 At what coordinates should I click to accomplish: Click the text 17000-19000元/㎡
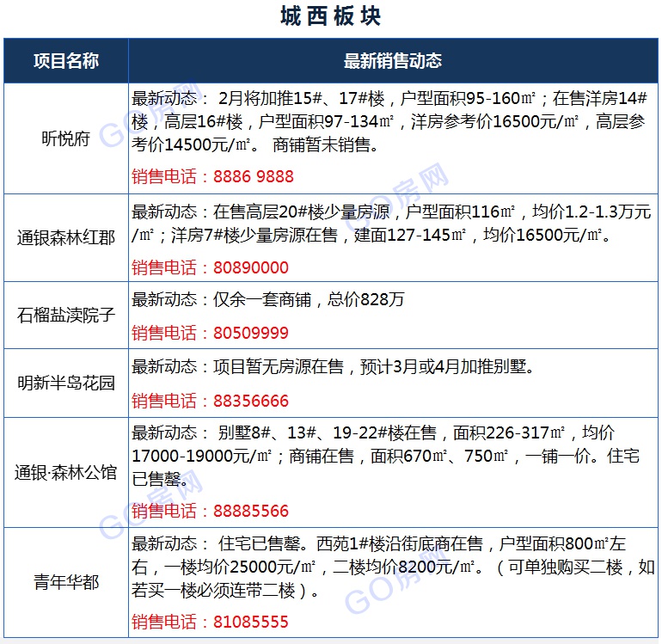coord(201,456)
